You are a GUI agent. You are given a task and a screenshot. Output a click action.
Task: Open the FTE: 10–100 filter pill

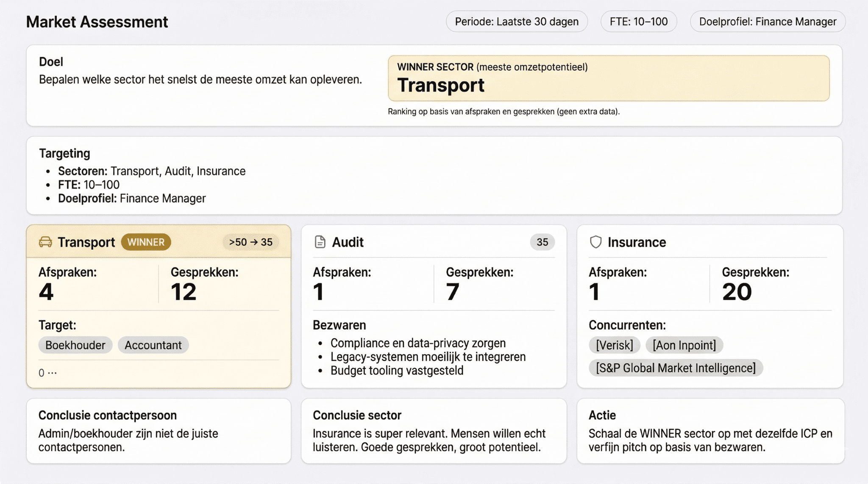tap(638, 22)
